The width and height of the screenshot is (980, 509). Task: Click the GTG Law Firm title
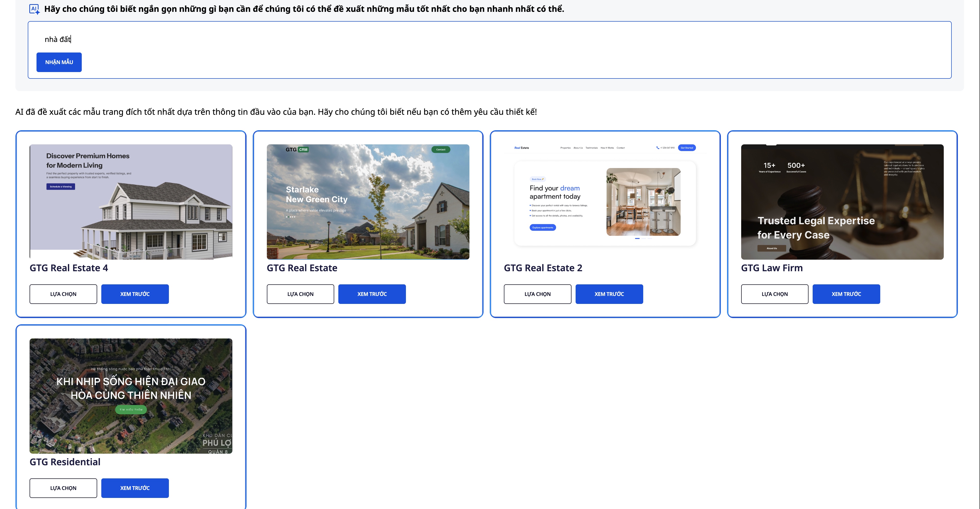pyautogui.click(x=772, y=268)
